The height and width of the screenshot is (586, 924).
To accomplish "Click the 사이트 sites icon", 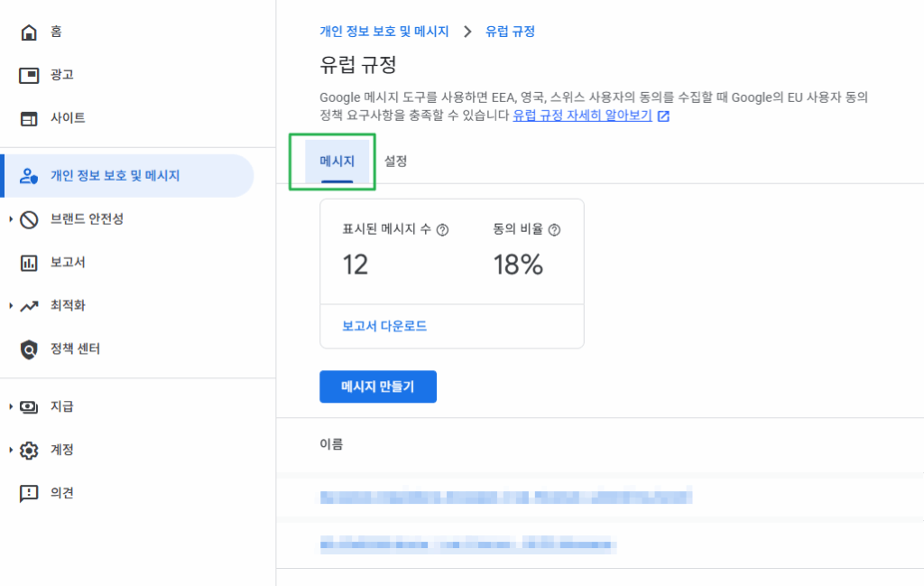I will (28, 117).
